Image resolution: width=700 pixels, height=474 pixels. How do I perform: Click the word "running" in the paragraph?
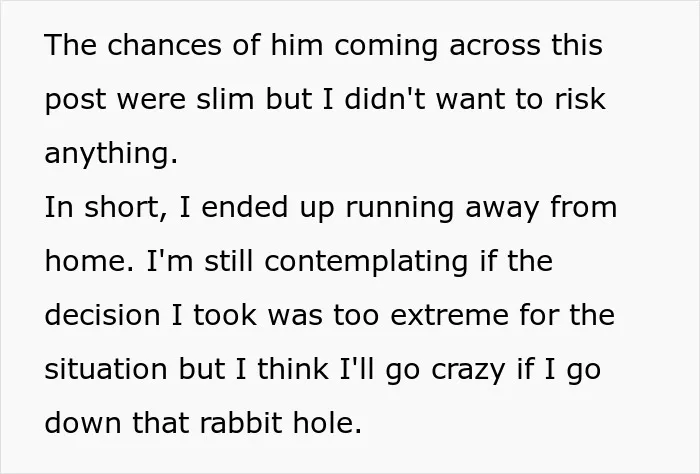tap(400, 208)
